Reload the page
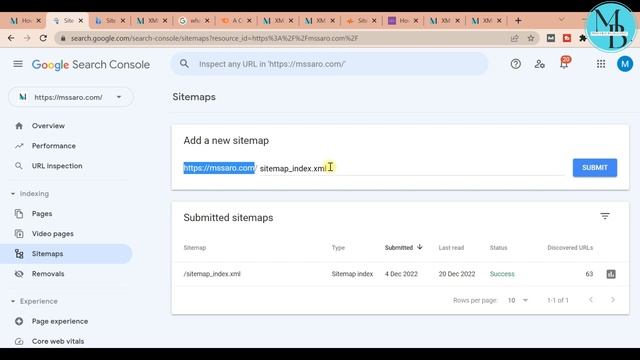 point(43,38)
